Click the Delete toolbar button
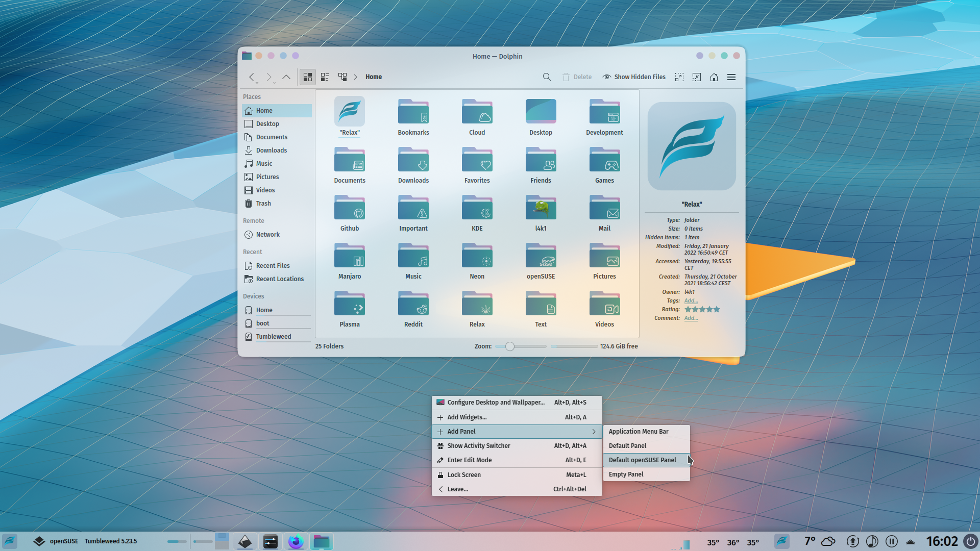The height and width of the screenshot is (551, 980). 577,77
